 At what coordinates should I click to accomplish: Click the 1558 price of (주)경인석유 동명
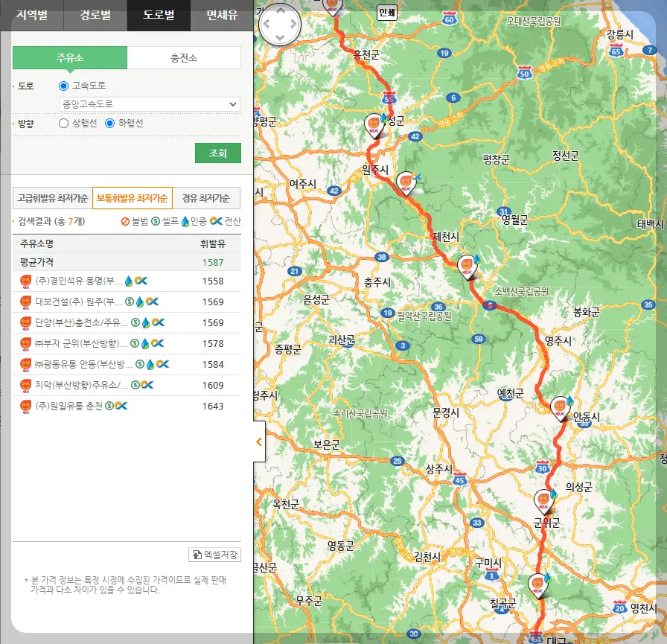point(213,281)
